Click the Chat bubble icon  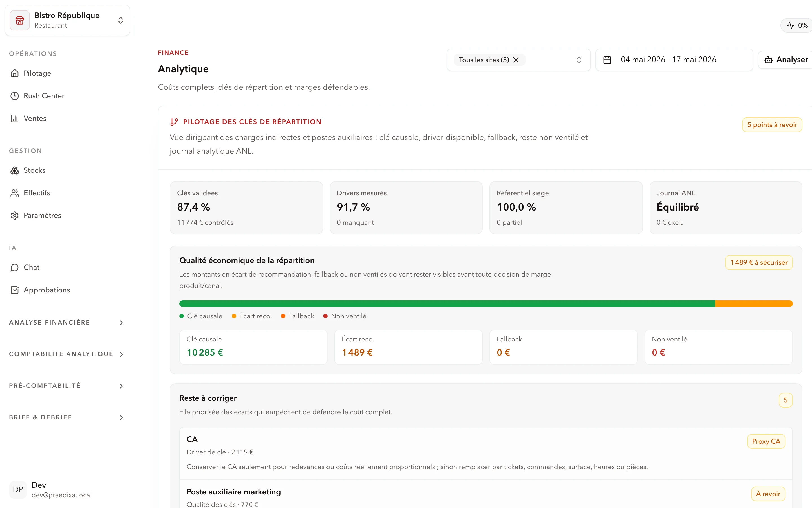click(14, 268)
